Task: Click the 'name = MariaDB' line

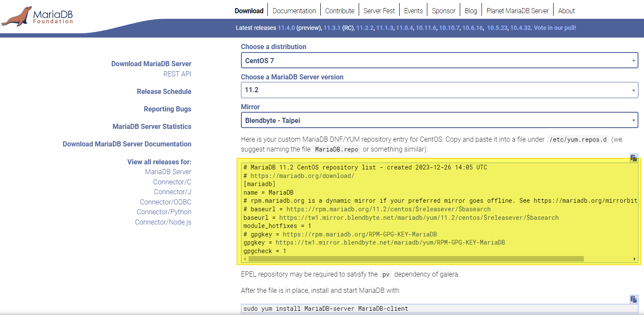Action: pos(269,192)
